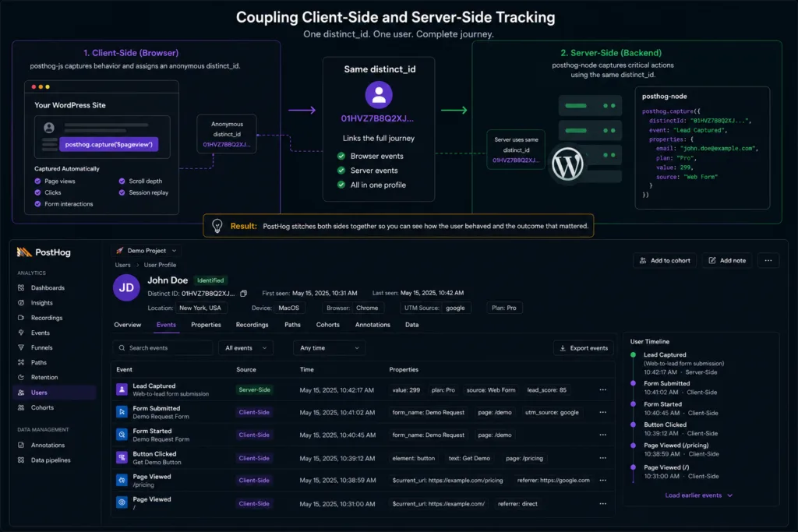Toggle the Form interactions check
798x532 pixels.
pyautogui.click(x=37, y=204)
